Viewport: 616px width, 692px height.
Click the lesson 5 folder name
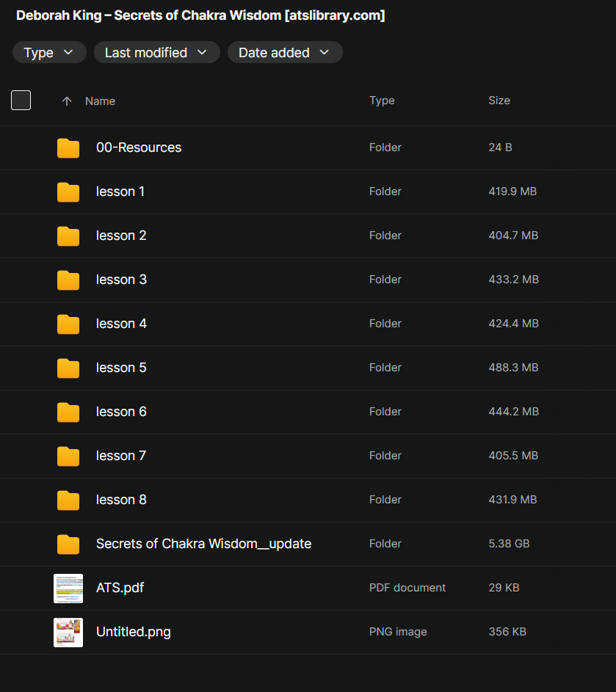coord(121,368)
